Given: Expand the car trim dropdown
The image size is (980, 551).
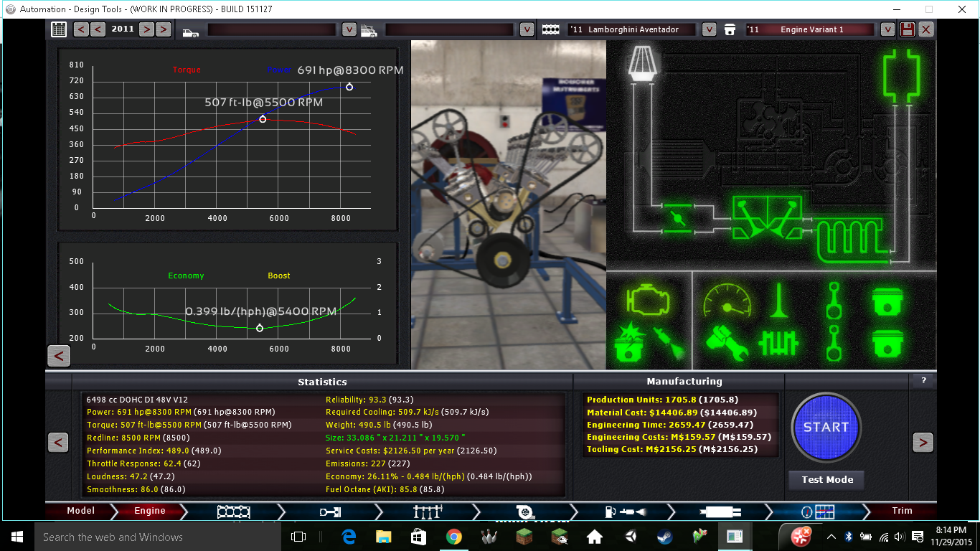Looking at the screenshot, I should 527,29.
